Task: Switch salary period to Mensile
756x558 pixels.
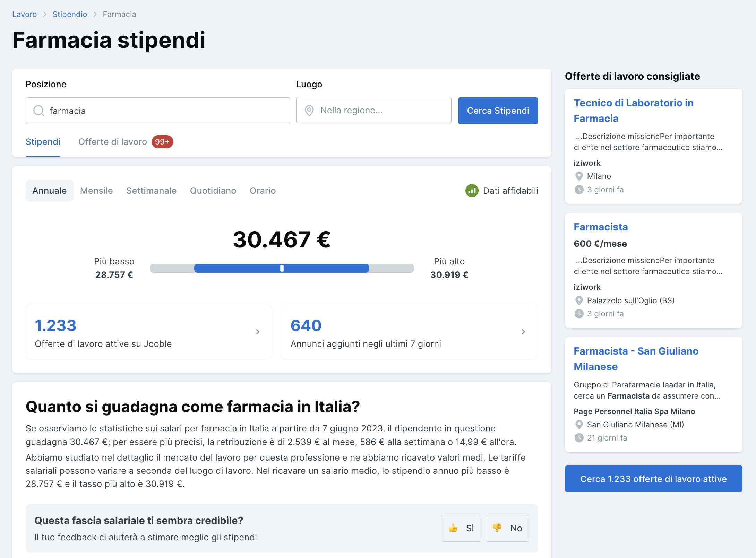Action: pos(96,191)
